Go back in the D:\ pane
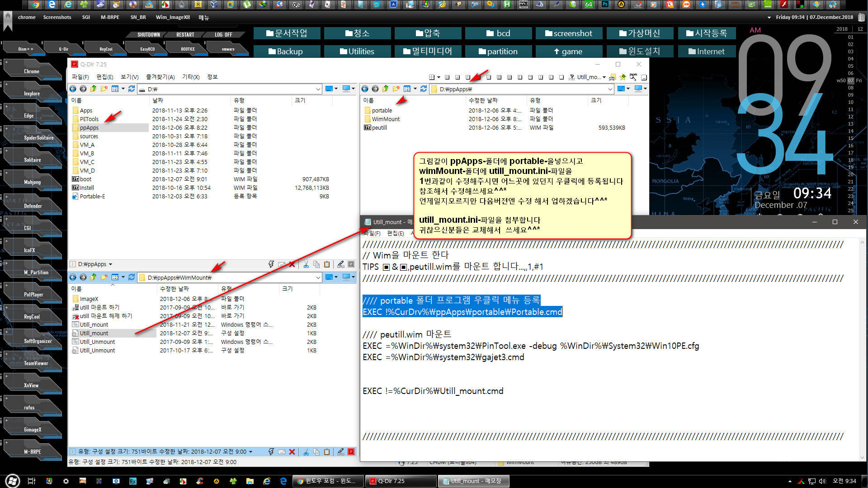Viewport: 868px width, 488px height. coord(73,89)
